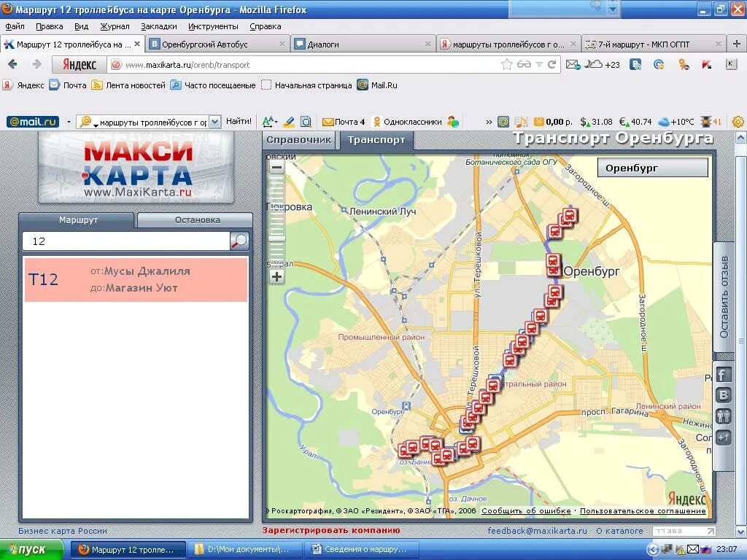
Task: Click the Google +1 share icon
Action: (723, 437)
